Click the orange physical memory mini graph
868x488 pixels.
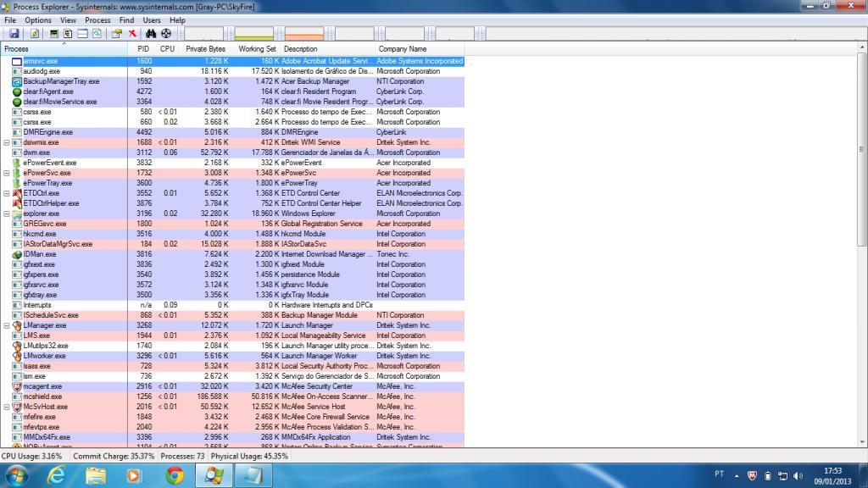click(304, 34)
